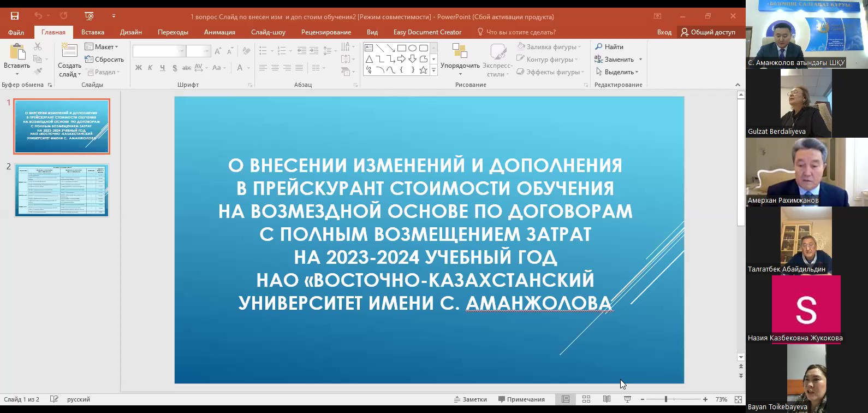Switch to slide sorter view icon
Viewport: 868px width, 413px height.
586,399
